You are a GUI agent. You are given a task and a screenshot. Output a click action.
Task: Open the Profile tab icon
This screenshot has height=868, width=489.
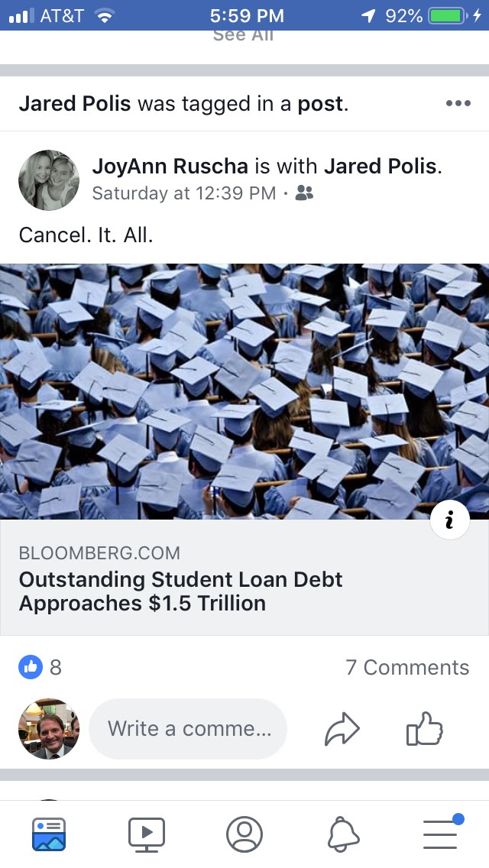coord(244,833)
